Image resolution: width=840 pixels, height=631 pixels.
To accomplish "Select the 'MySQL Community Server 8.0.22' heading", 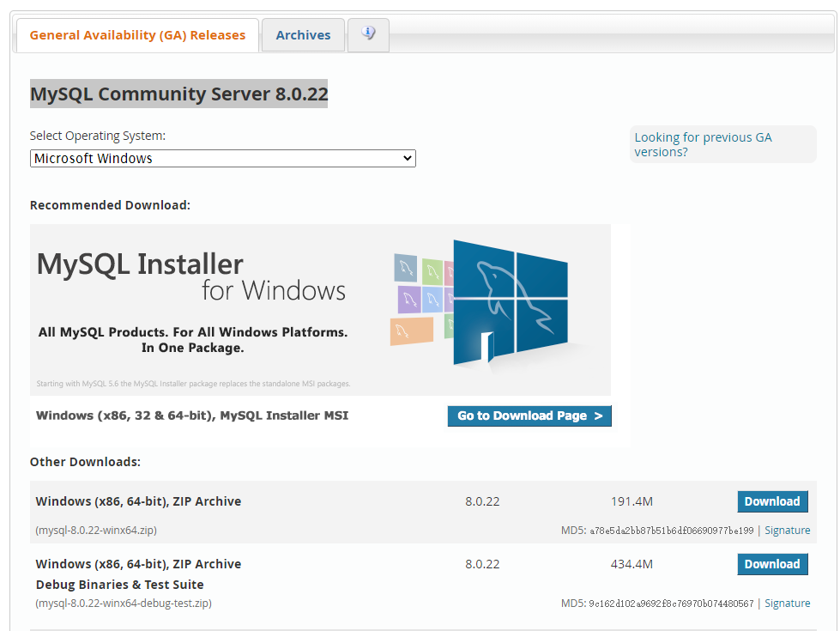I will tap(179, 94).
